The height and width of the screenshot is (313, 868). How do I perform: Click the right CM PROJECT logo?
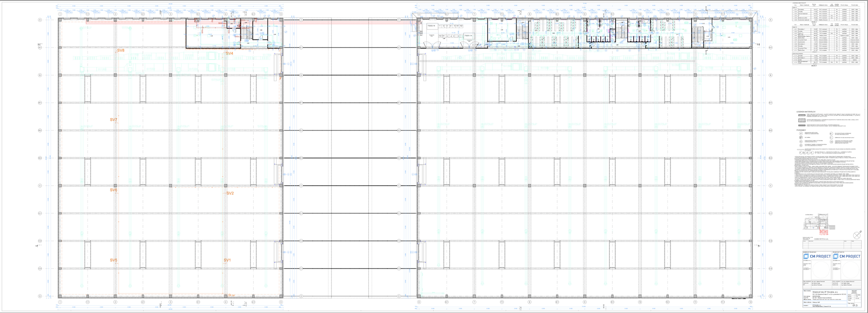[847, 256]
